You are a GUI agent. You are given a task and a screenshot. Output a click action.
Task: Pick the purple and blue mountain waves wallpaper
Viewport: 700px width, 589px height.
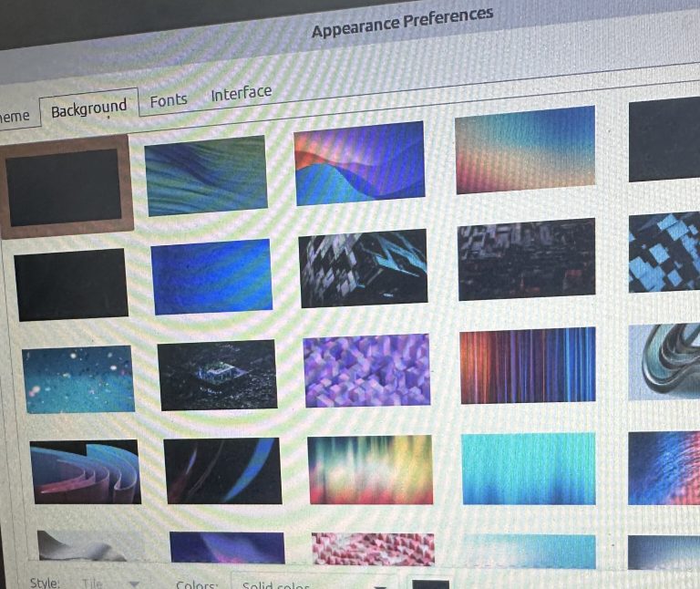(x=360, y=162)
